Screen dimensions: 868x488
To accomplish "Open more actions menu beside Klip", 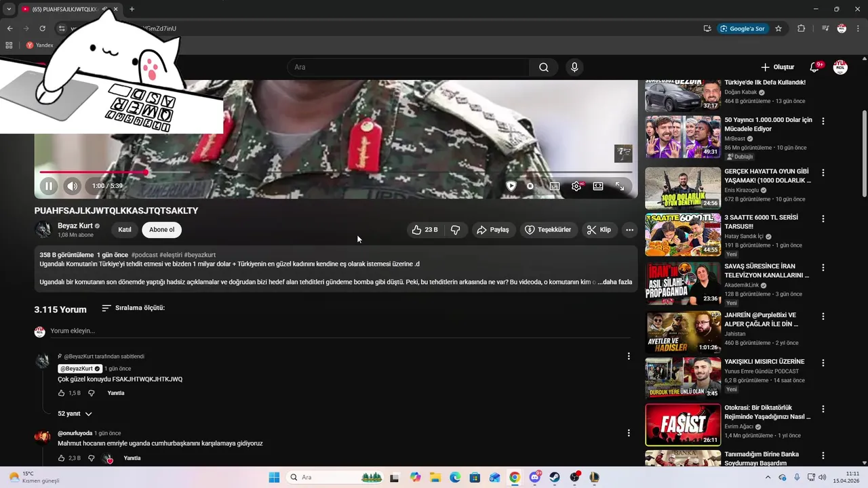I will (629, 230).
